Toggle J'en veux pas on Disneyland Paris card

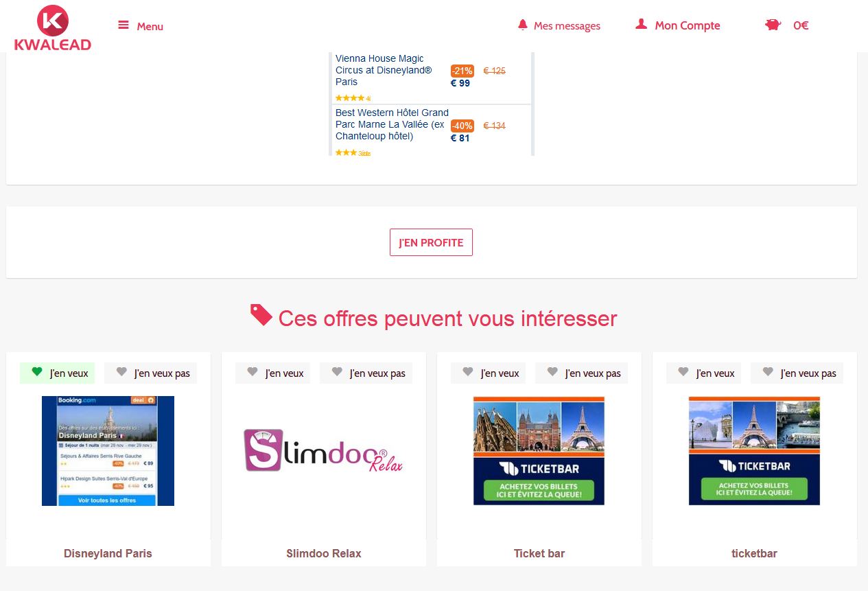(x=150, y=373)
